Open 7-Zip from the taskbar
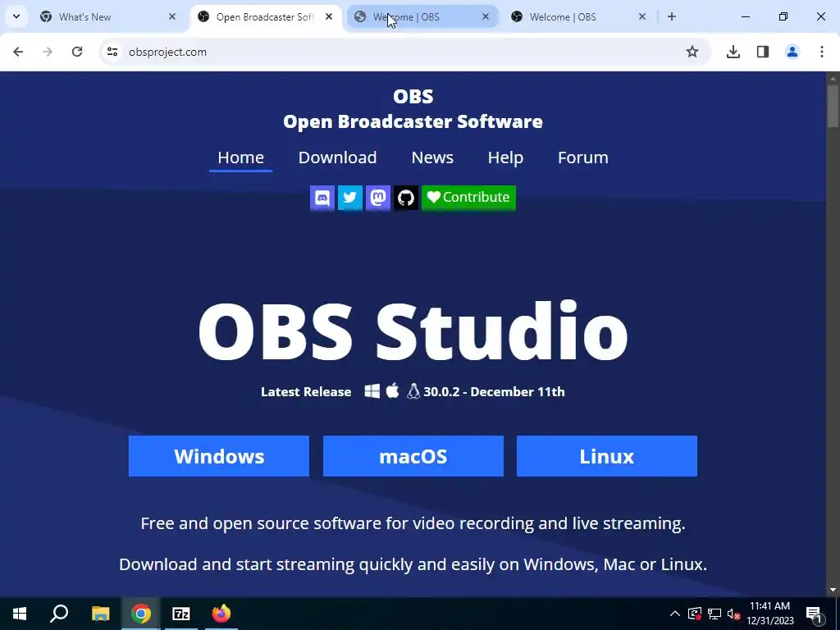 pos(181,614)
